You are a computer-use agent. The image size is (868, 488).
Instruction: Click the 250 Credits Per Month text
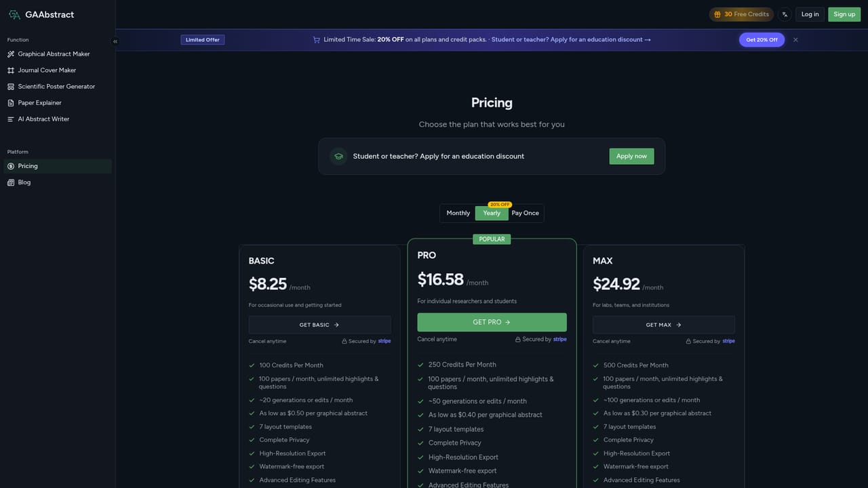click(x=462, y=365)
